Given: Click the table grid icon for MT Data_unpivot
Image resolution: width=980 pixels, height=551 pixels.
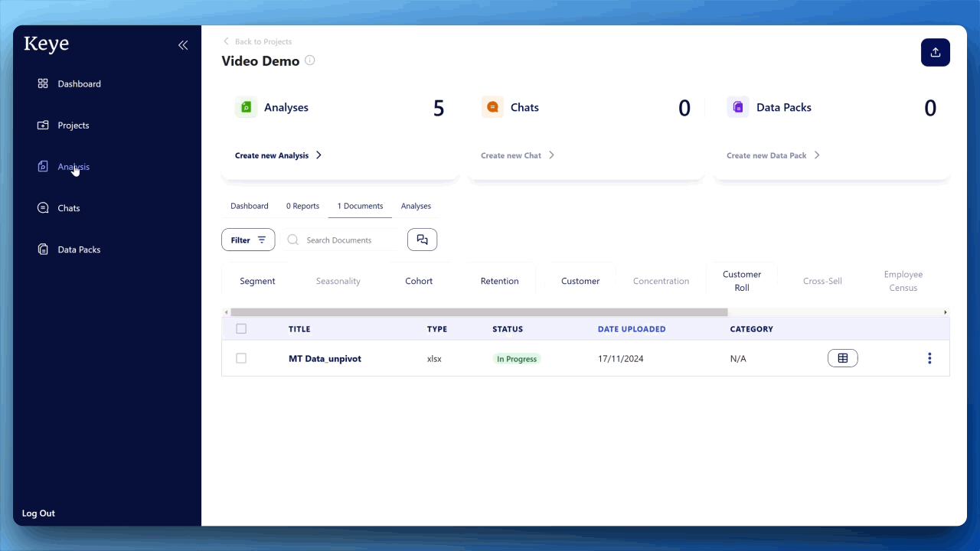Looking at the screenshot, I should coord(842,358).
